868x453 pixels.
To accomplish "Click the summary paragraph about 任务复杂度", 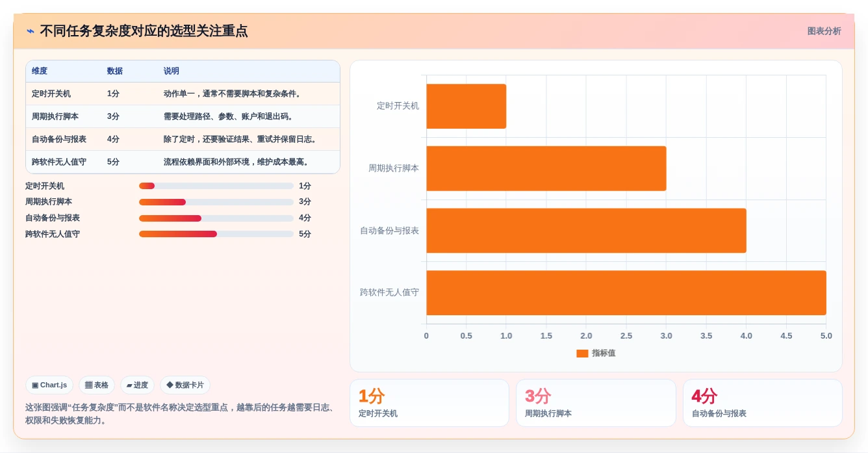I will click(181, 414).
